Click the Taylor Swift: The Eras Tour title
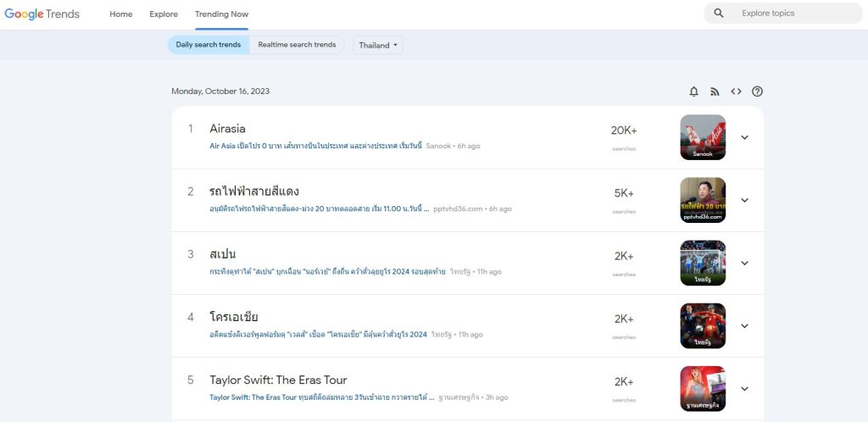The width and height of the screenshot is (868, 422). click(x=278, y=380)
